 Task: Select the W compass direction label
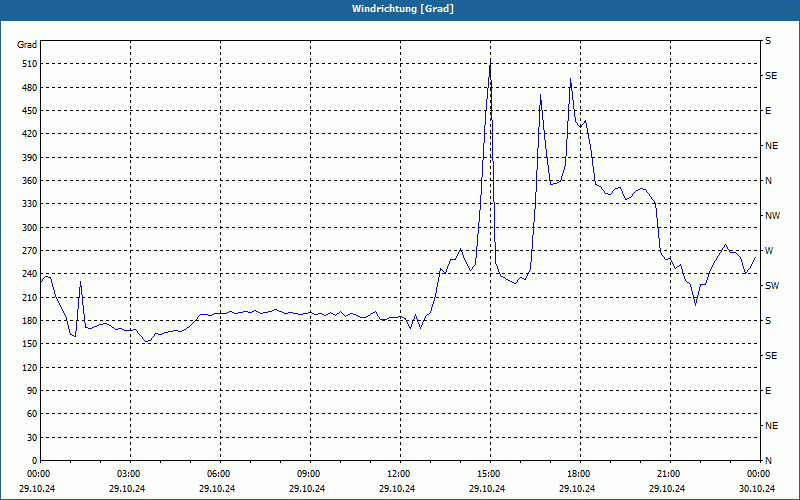(x=769, y=251)
